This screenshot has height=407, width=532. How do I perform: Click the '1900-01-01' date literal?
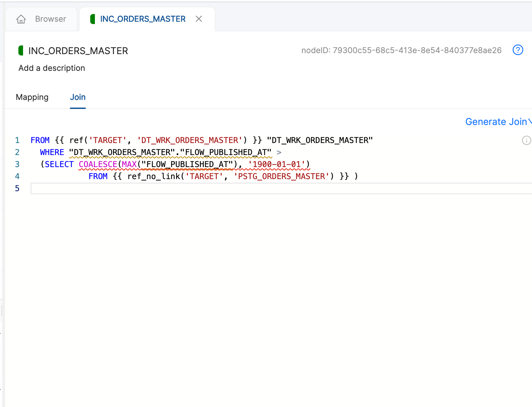pos(277,164)
